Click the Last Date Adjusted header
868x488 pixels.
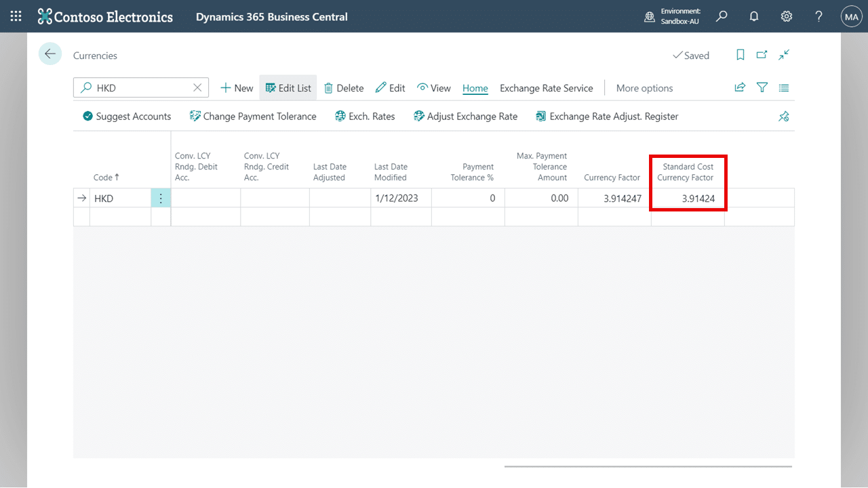pos(330,172)
